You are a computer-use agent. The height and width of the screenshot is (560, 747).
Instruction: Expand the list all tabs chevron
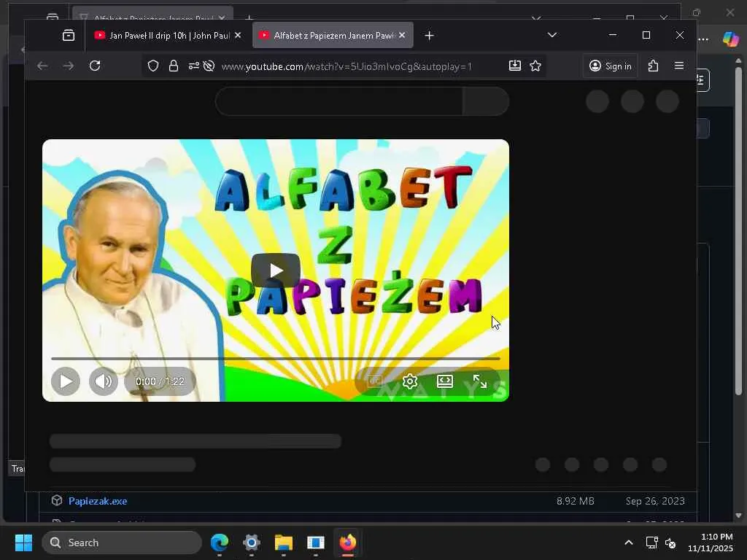552,35
